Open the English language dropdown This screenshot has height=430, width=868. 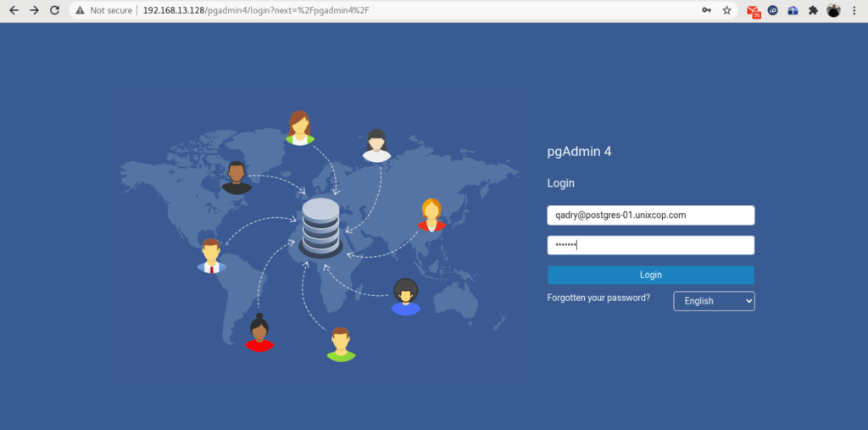[714, 301]
